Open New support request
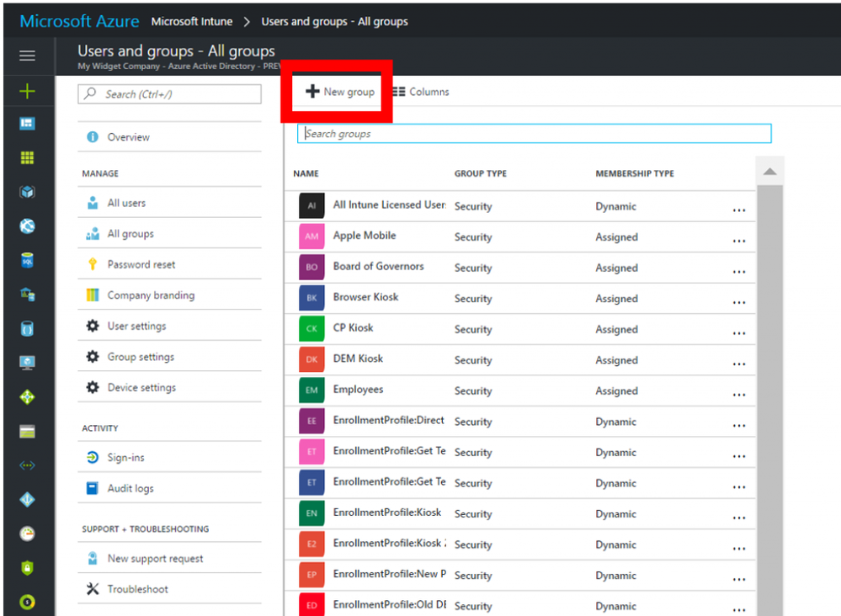Screen dimensions: 841x616 [x=169, y=559]
